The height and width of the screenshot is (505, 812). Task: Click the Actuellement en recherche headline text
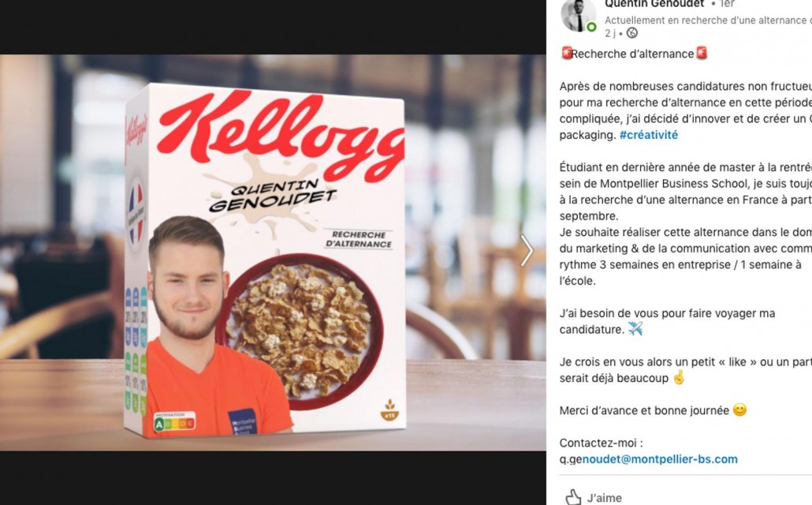point(708,21)
